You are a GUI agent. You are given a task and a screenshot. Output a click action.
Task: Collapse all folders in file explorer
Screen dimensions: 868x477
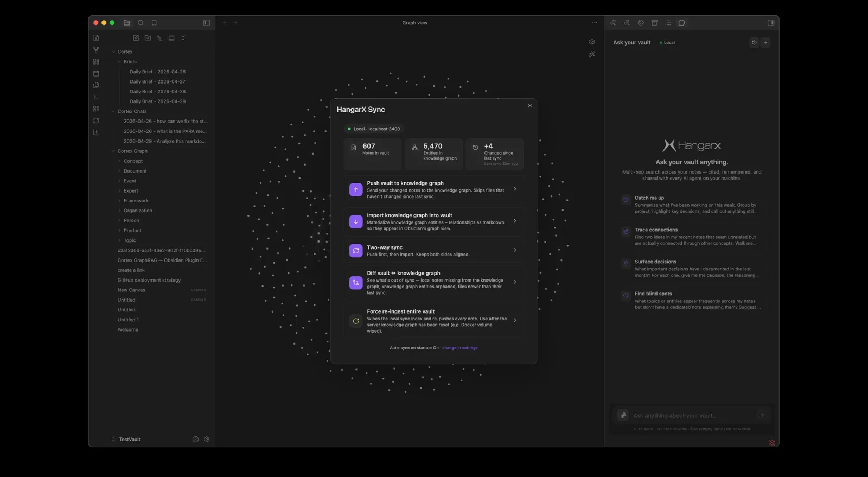point(183,38)
